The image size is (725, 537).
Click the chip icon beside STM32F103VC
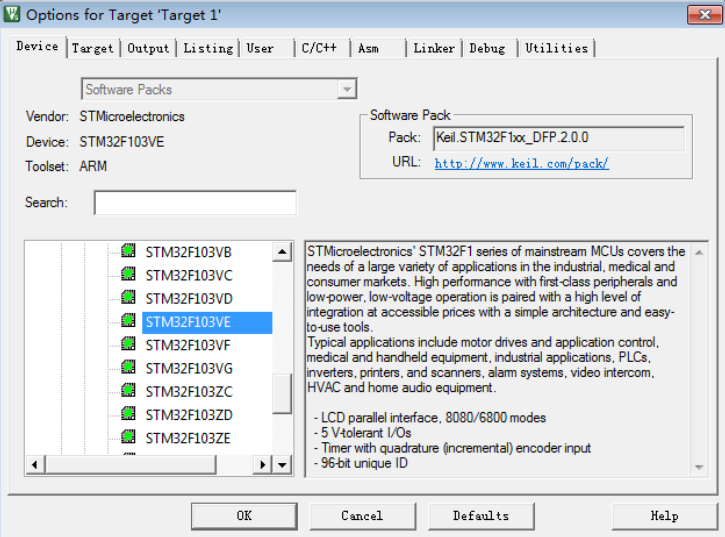coord(128,274)
